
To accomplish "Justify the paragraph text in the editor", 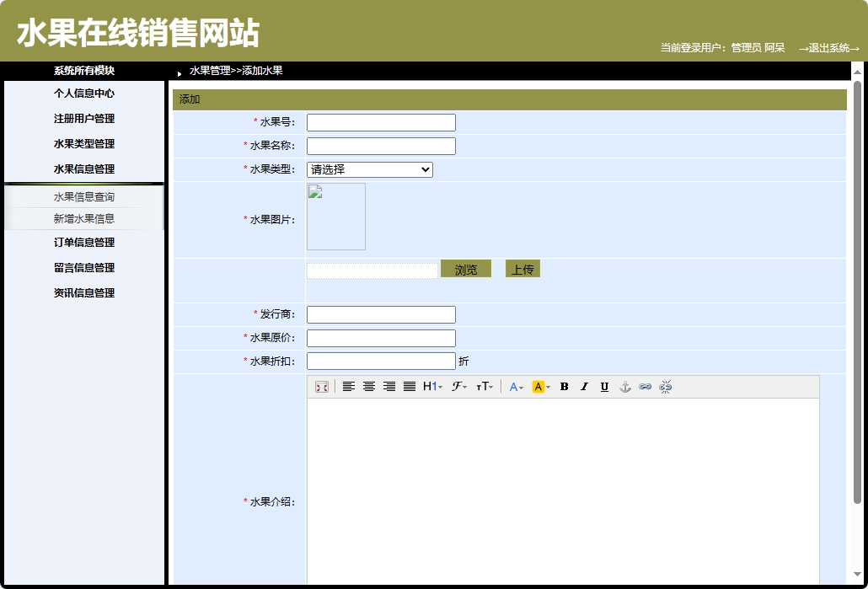I will coord(409,387).
